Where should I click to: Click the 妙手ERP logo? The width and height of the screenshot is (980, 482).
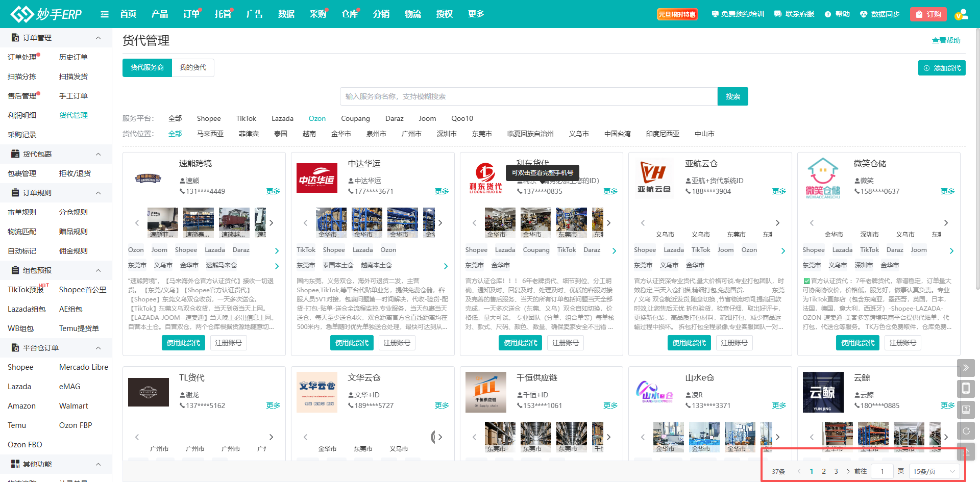pyautogui.click(x=46, y=14)
